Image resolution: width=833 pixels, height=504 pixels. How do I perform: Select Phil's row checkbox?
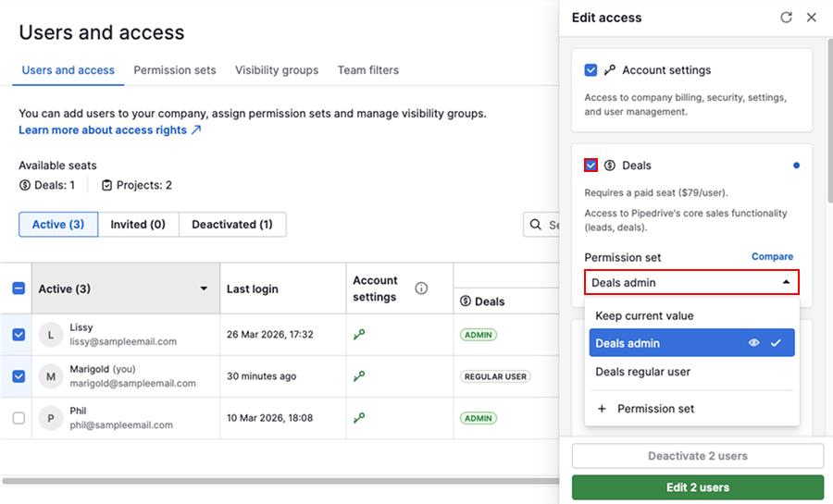19,418
